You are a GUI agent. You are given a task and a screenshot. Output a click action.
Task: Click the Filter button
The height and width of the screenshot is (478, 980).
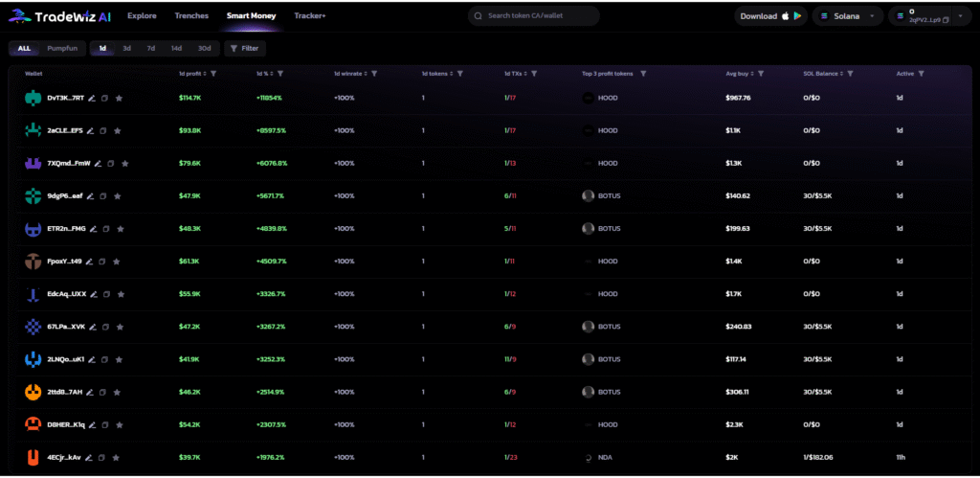coord(243,48)
